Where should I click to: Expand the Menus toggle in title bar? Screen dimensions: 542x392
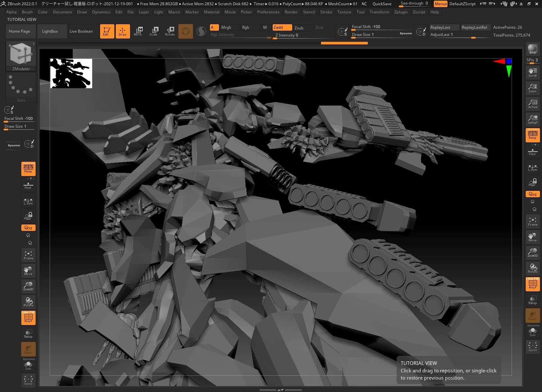[x=440, y=4]
